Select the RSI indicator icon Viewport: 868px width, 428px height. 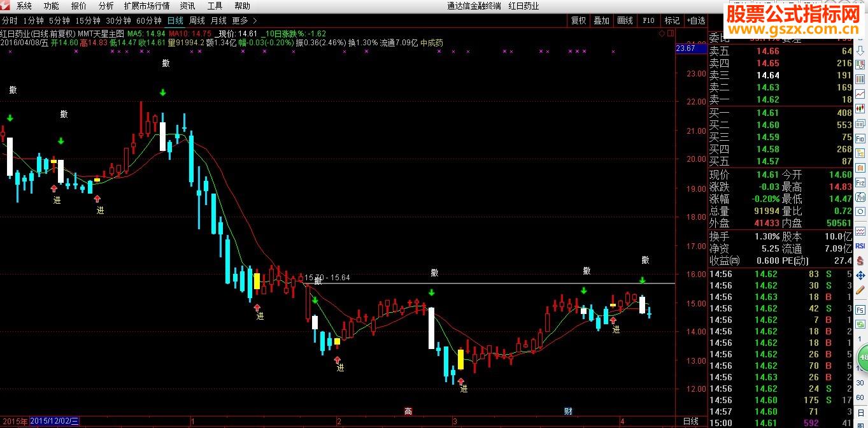pyautogui.click(x=860, y=246)
